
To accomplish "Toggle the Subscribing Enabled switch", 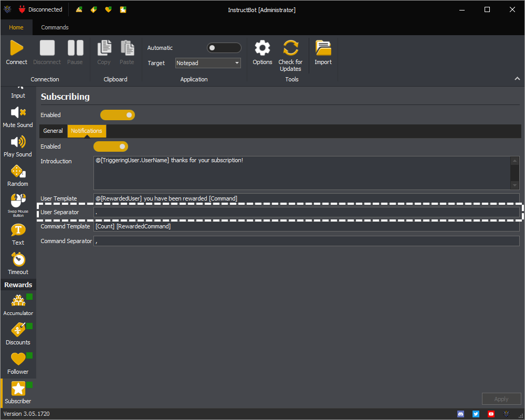I will click(x=118, y=115).
